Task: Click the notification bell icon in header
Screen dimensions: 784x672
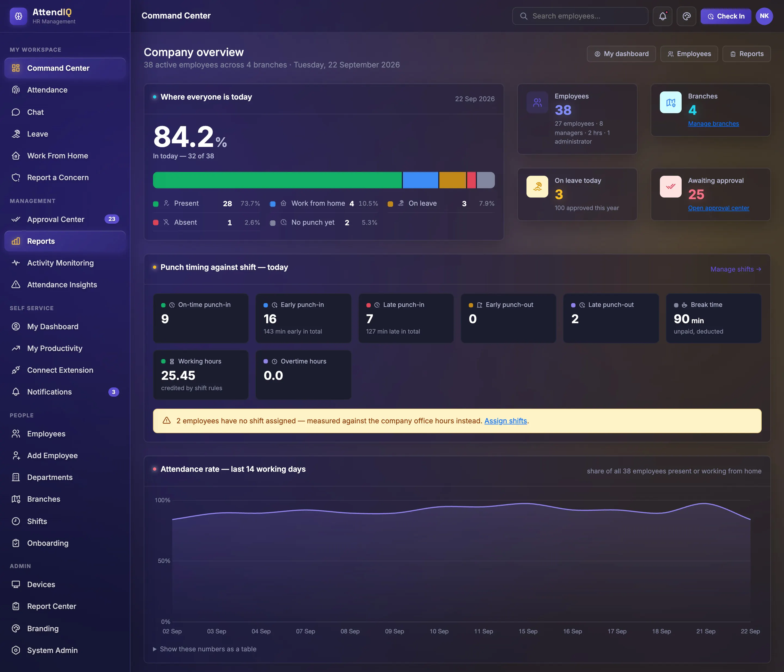Action: 663,16
